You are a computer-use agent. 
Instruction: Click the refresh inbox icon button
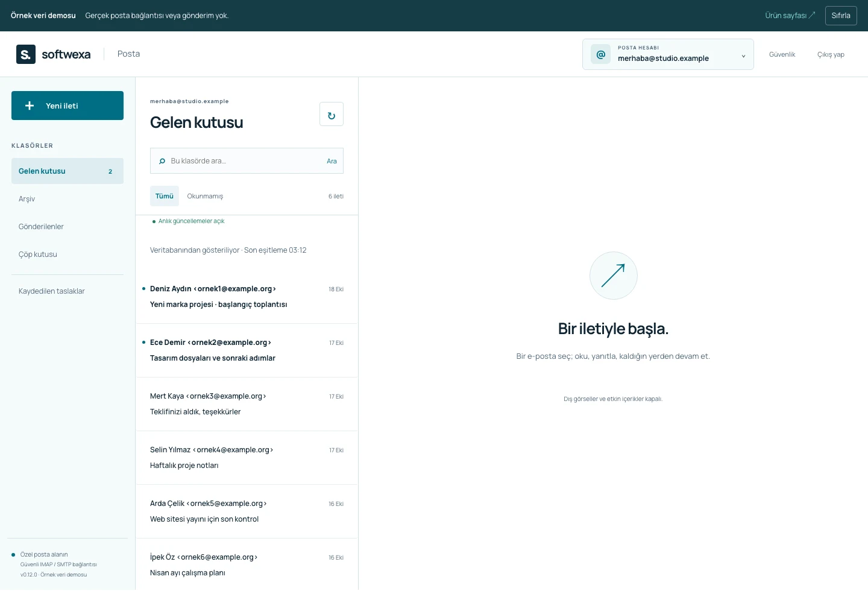pyautogui.click(x=332, y=114)
